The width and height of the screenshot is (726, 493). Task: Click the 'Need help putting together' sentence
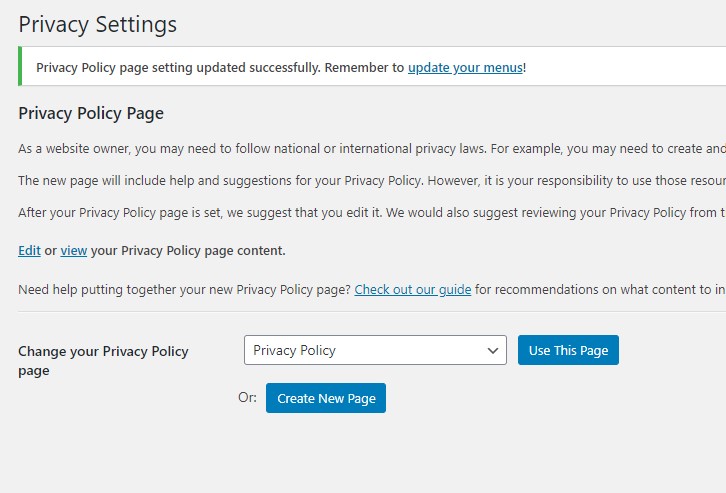(184, 290)
